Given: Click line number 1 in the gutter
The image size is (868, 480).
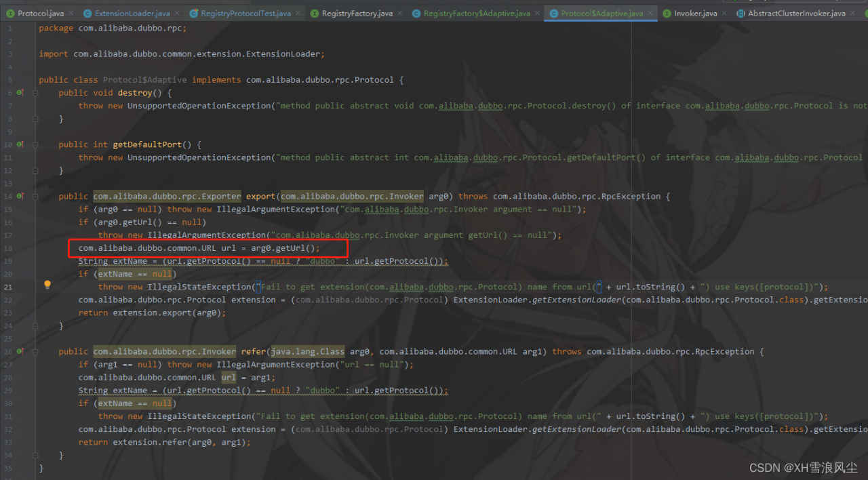Looking at the screenshot, I should (10, 28).
